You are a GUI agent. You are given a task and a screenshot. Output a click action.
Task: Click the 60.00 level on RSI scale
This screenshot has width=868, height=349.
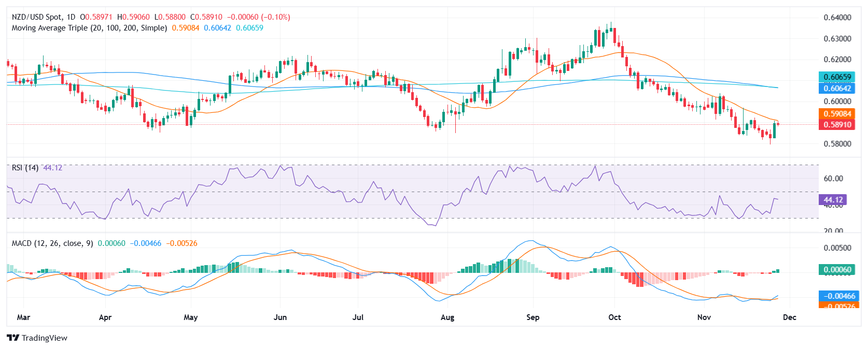click(833, 179)
